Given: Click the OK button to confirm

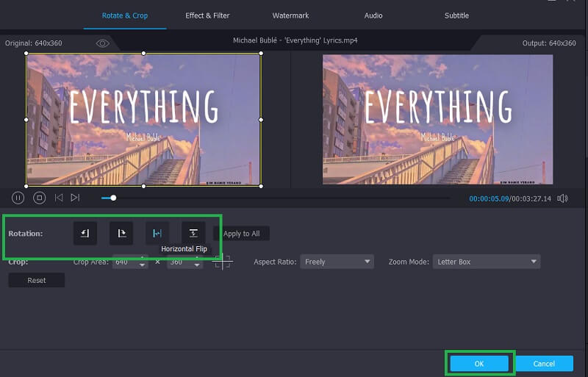Looking at the screenshot, I should coord(478,364).
